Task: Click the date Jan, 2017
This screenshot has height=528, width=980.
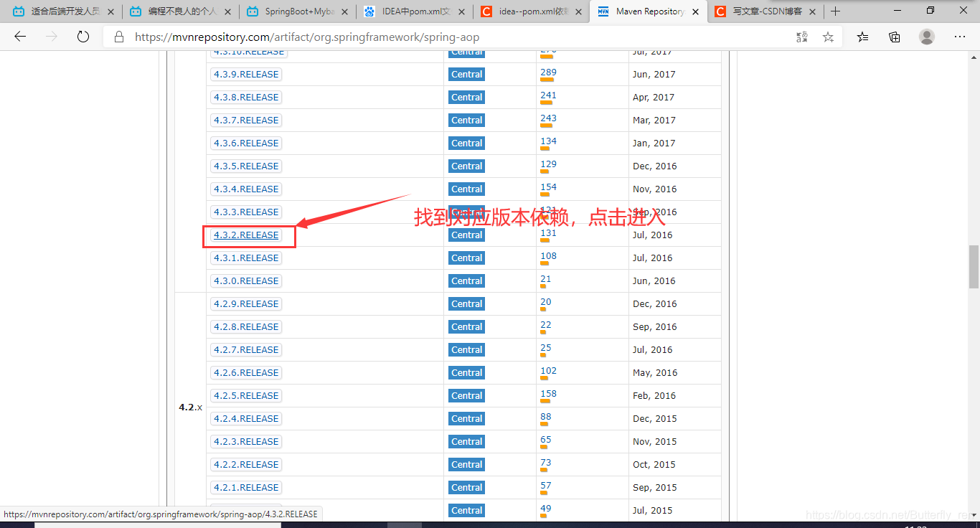Action: (654, 143)
